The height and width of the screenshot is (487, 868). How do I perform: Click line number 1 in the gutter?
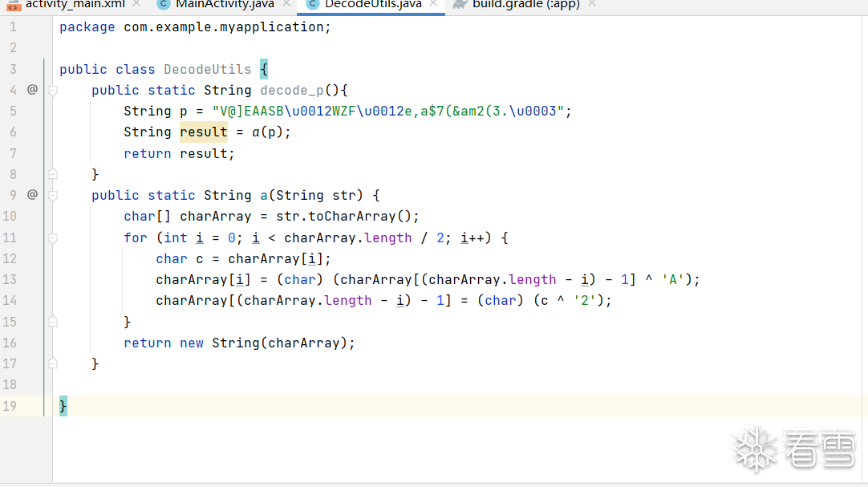[x=13, y=27]
